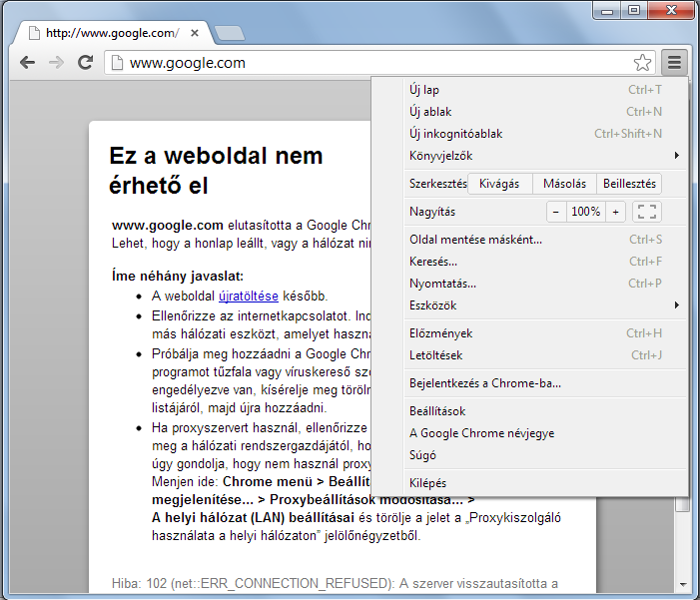Click the 100% zoom value
Viewport: 700px width, 600px height.
(586, 212)
